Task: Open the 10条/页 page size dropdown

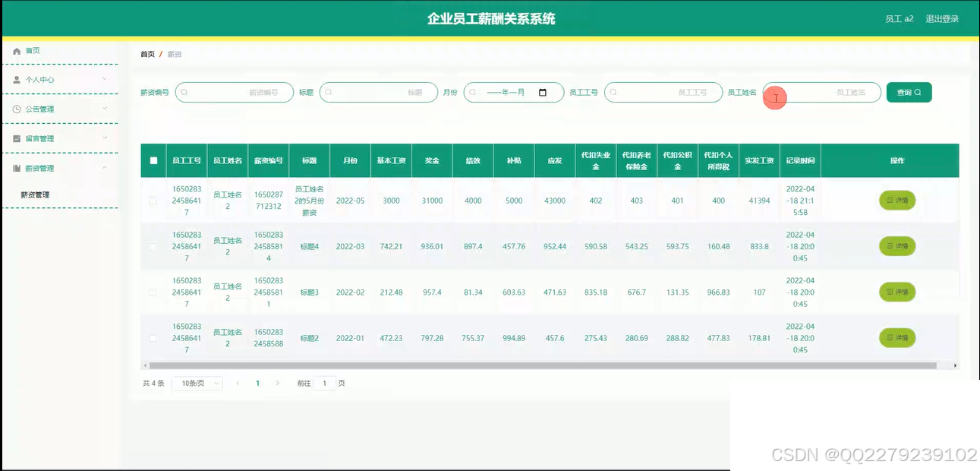Action: pos(197,383)
